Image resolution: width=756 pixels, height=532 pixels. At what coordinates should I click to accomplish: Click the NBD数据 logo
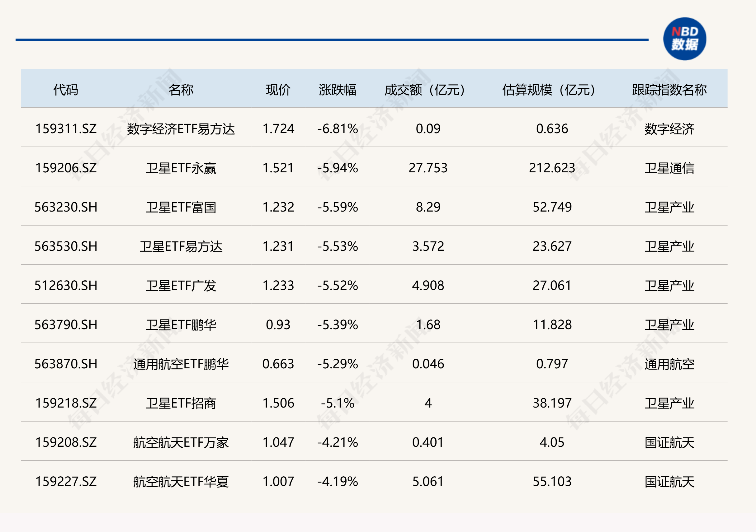[685, 39]
